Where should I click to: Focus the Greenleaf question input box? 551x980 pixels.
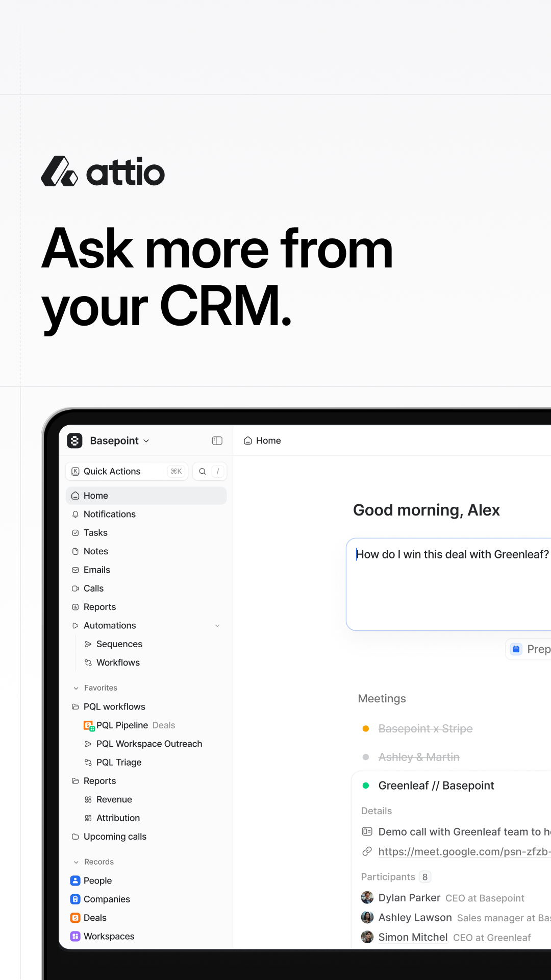coord(448,584)
